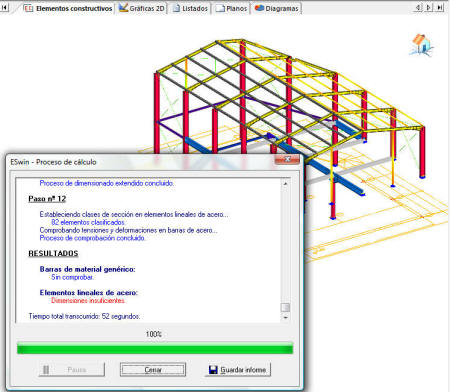Click the report scrollbar up arrow
The height and width of the screenshot is (392, 450).
click(285, 183)
